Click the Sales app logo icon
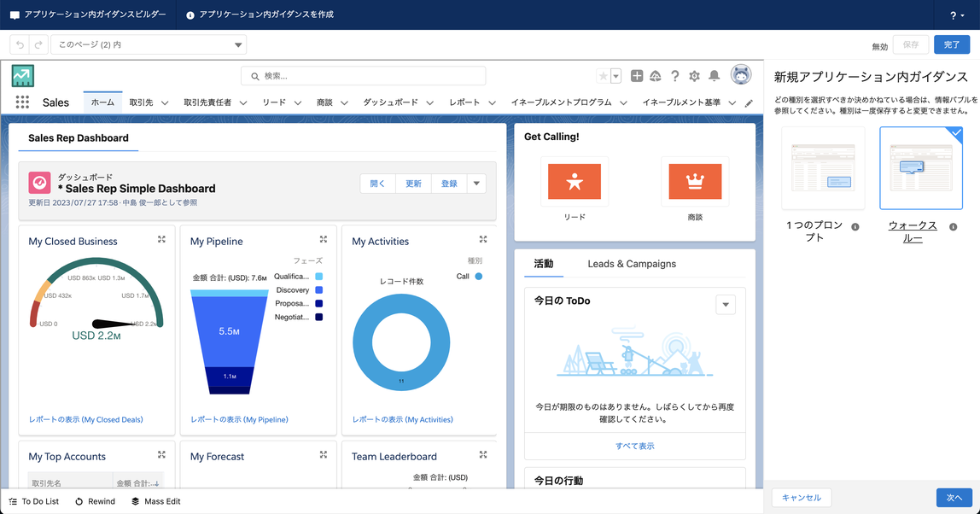The width and height of the screenshot is (980, 514). pyautogui.click(x=22, y=76)
